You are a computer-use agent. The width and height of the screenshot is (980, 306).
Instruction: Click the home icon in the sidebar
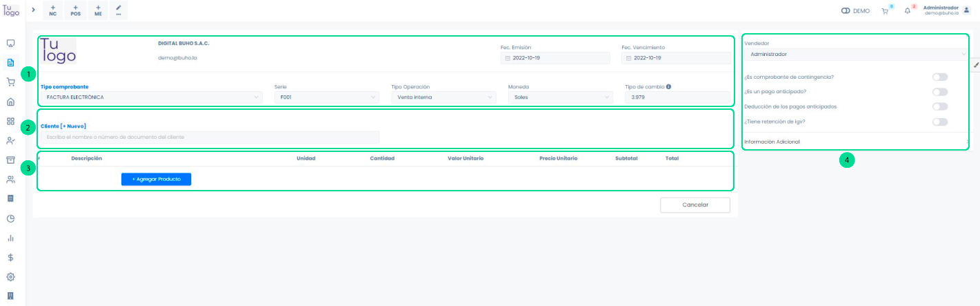10,102
